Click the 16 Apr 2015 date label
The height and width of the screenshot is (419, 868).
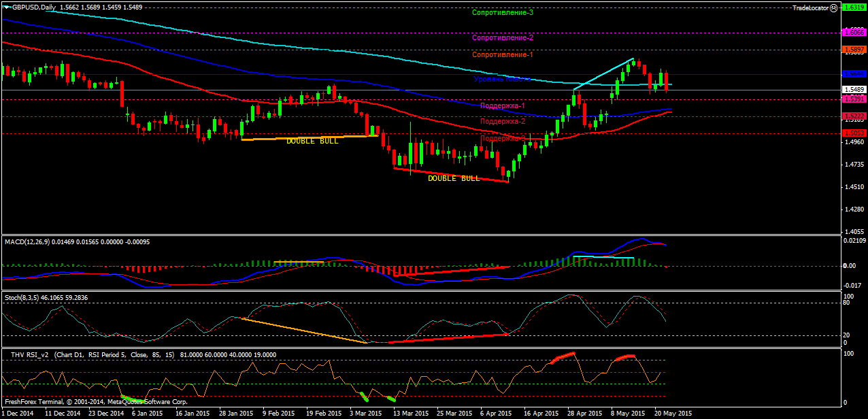541,413
